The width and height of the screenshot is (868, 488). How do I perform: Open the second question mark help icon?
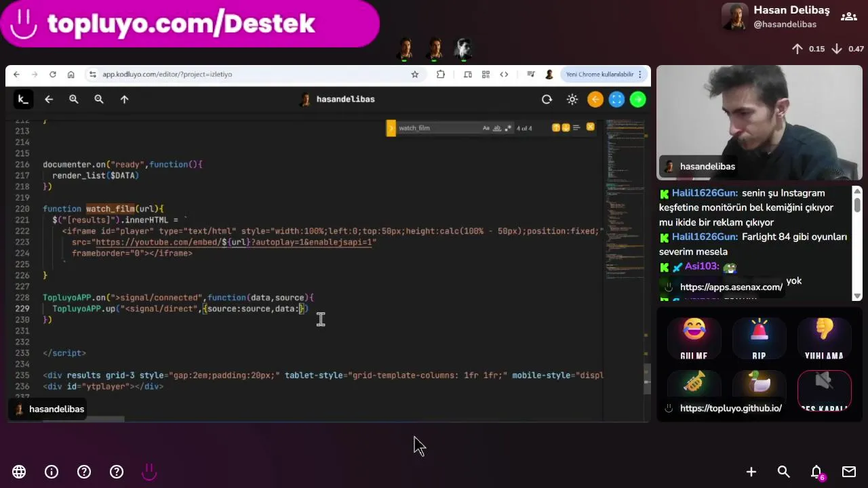[x=117, y=472]
